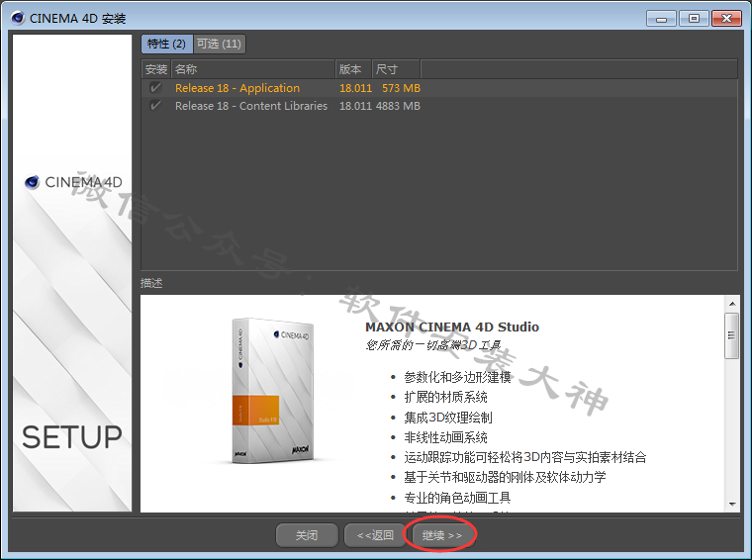Select the Release 18 - Content Libraries row

pos(251,106)
